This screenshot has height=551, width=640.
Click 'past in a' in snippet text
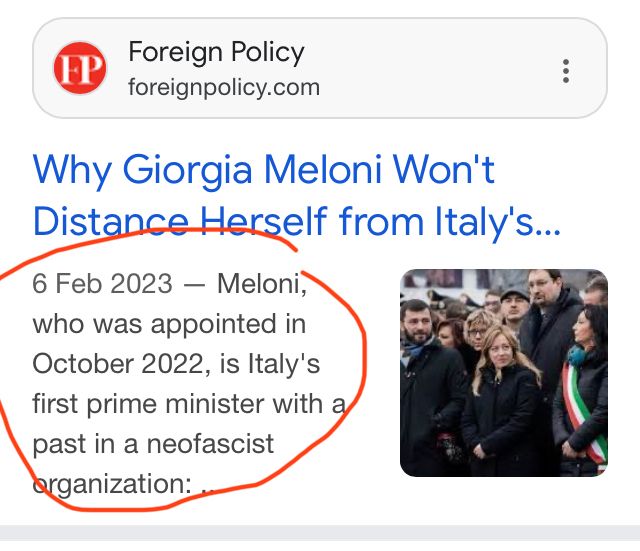coord(92,442)
